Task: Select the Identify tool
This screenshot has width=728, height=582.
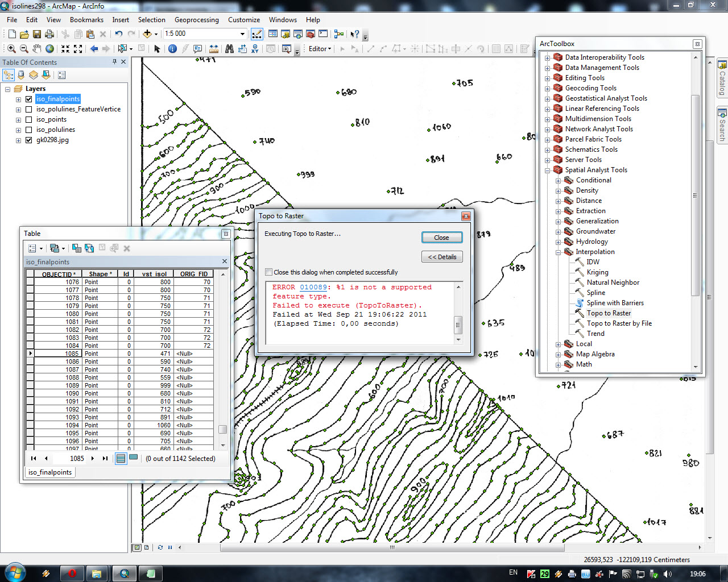Action: pyautogui.click(x=172, y=49)
